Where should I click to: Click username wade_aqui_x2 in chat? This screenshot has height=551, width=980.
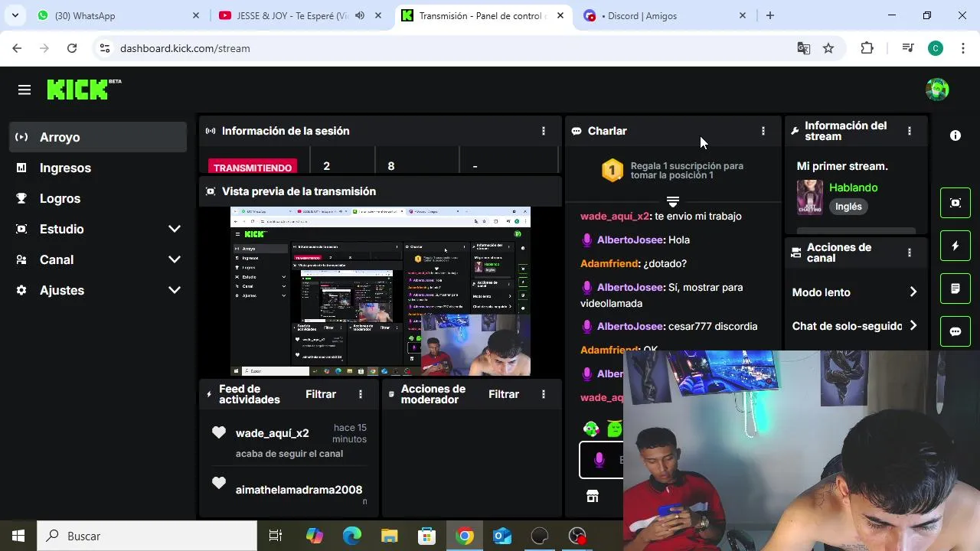615,216
